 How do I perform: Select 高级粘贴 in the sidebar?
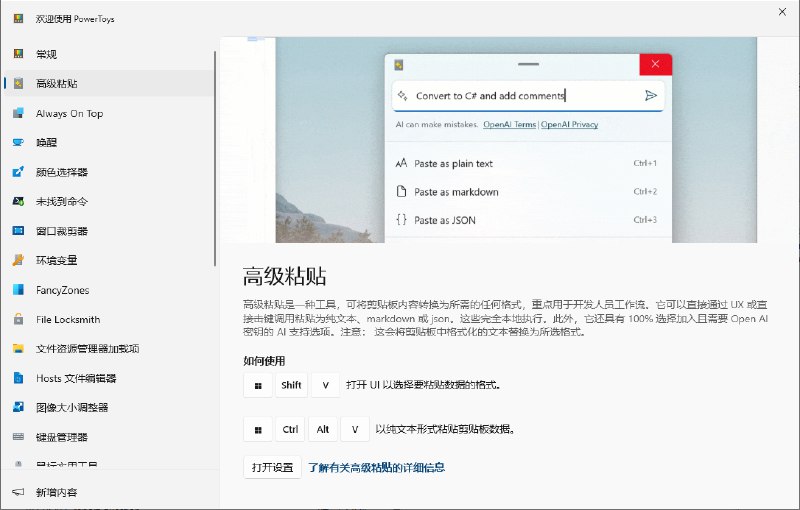(109, 83)
